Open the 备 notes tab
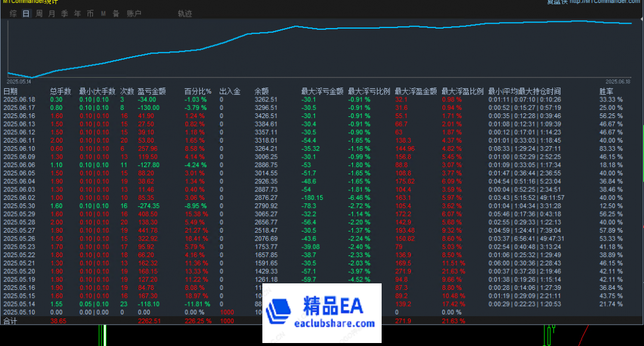This screenshot has height=346, width=644. point(116,13)
